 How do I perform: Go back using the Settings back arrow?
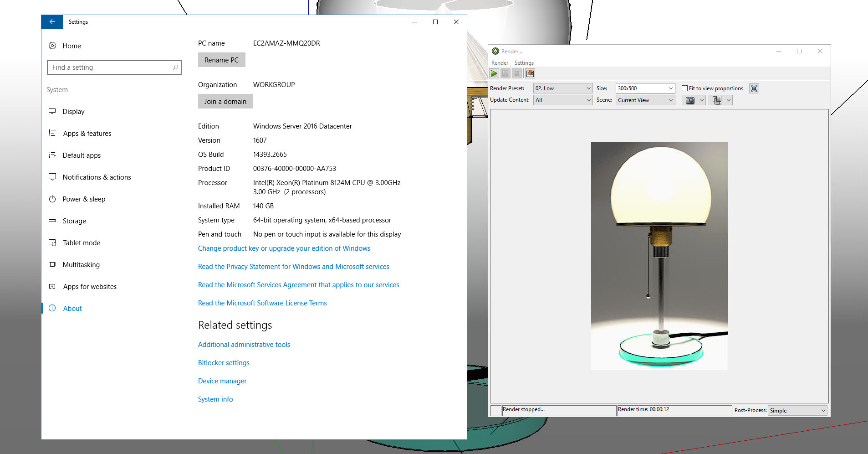[x=52, y=22]
